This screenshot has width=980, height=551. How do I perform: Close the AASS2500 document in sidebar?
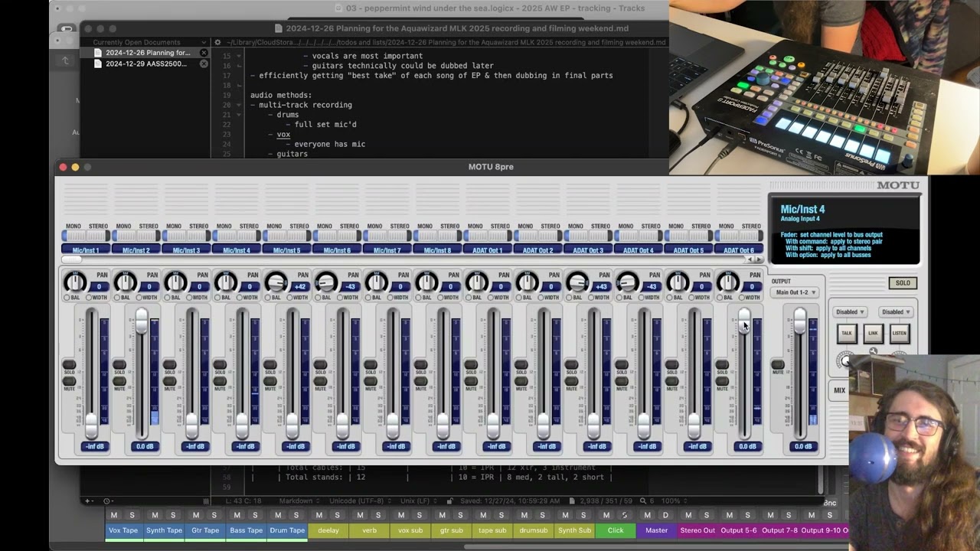[204, 64]
